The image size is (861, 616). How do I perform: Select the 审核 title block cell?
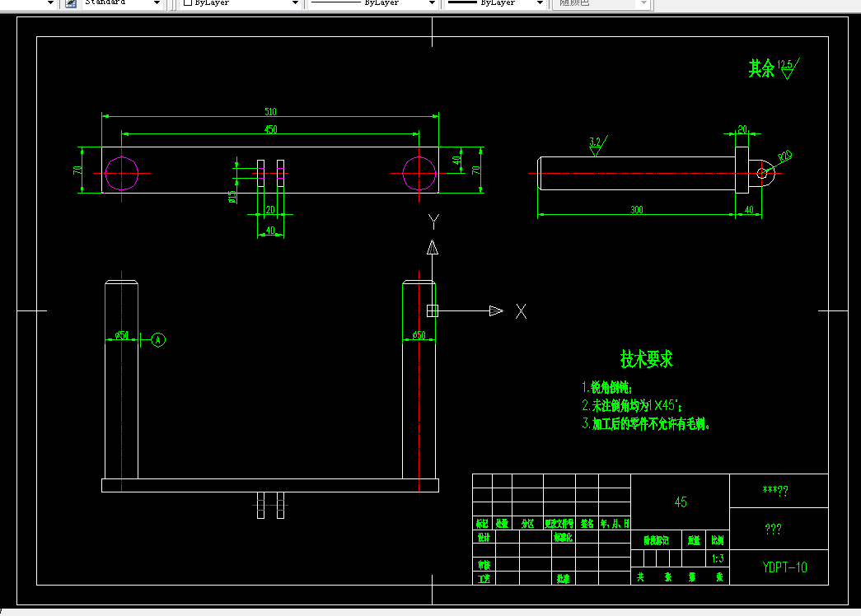pyautogui.click(x=483, y=564)
